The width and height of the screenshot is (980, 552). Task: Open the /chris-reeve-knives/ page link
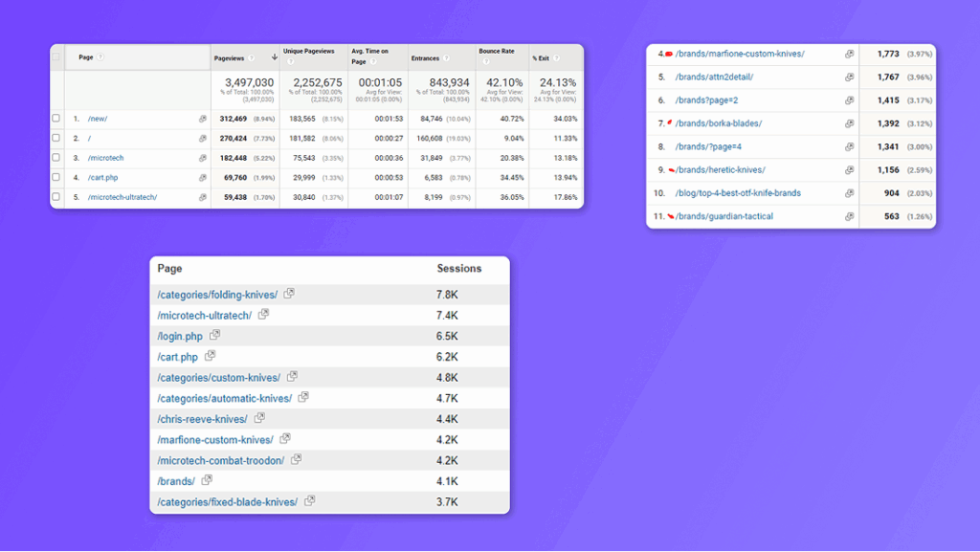[x=202, y=419]
